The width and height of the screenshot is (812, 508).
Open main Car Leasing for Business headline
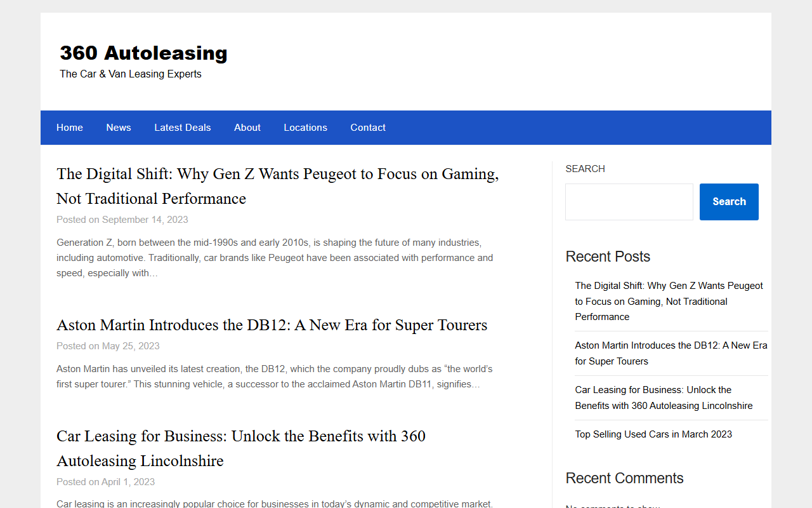241,448
